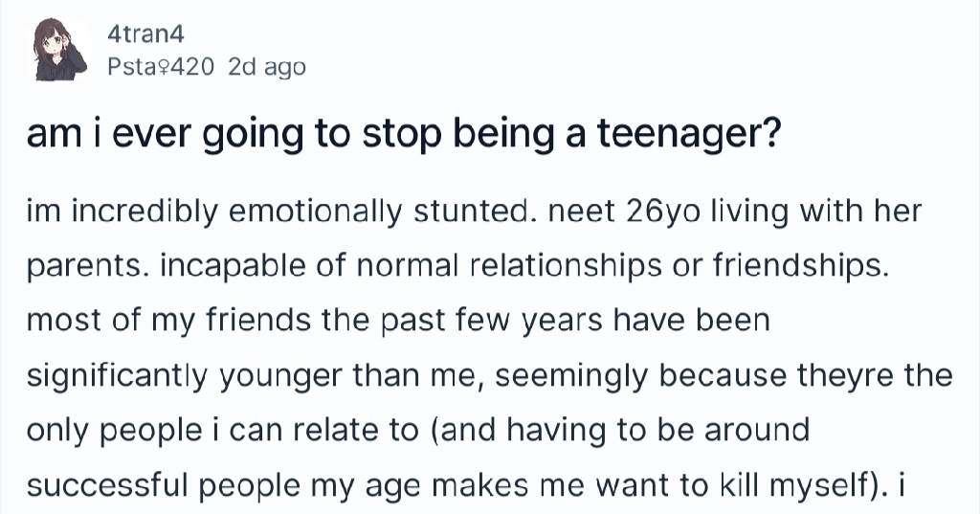
Task: Open the post title about being a teenager
Action: pos(401,139)
